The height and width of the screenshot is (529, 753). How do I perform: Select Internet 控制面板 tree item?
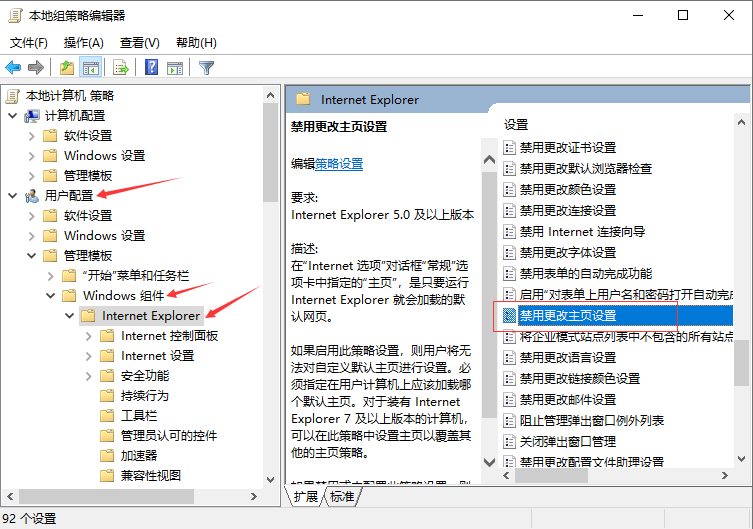click(x=170, y=336)
